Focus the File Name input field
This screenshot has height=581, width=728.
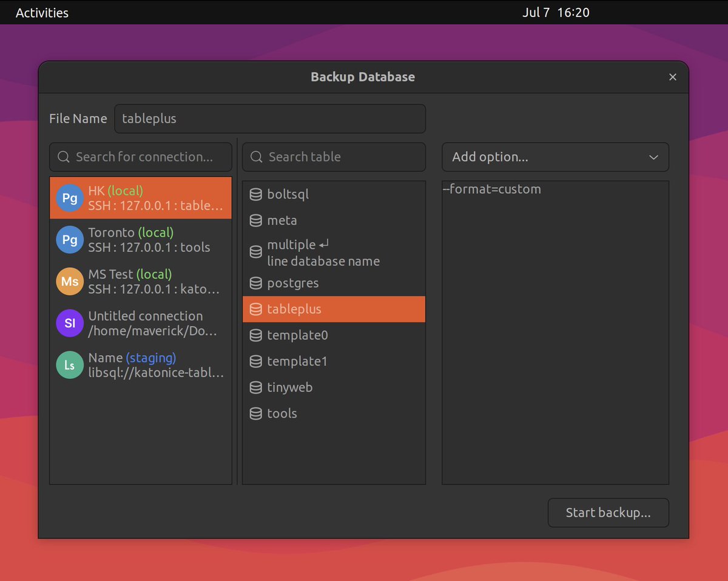(x=270, y=119)
